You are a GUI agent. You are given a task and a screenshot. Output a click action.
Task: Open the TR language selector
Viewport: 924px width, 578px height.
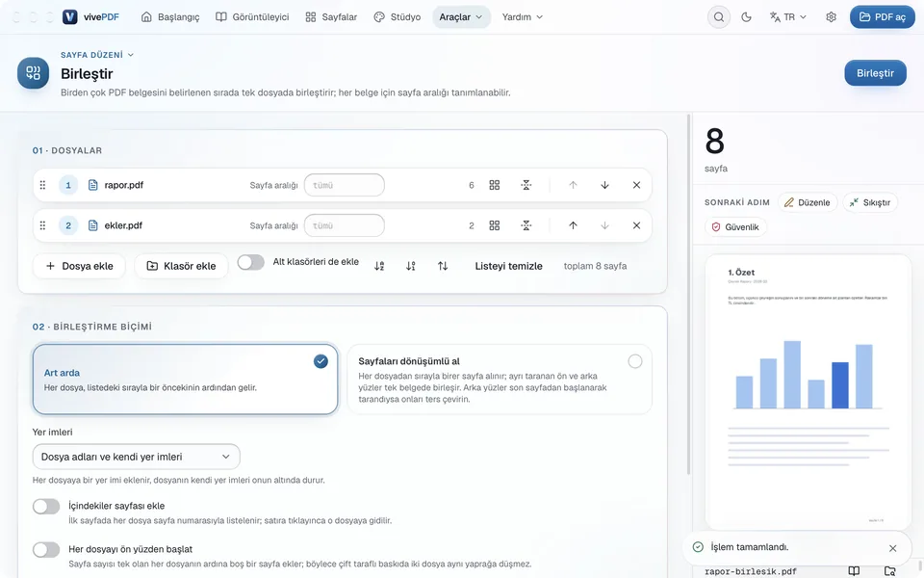[x=788, y=17]
